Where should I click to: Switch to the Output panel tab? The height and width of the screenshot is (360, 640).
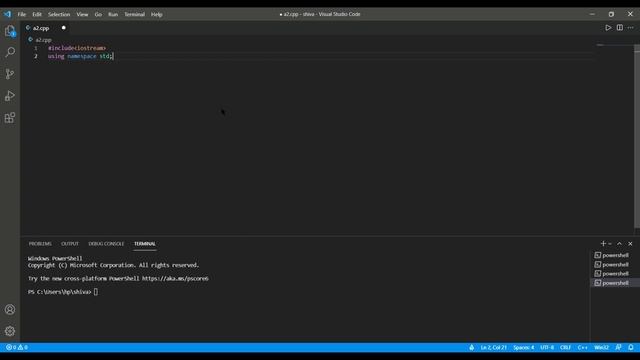(70, 244)
